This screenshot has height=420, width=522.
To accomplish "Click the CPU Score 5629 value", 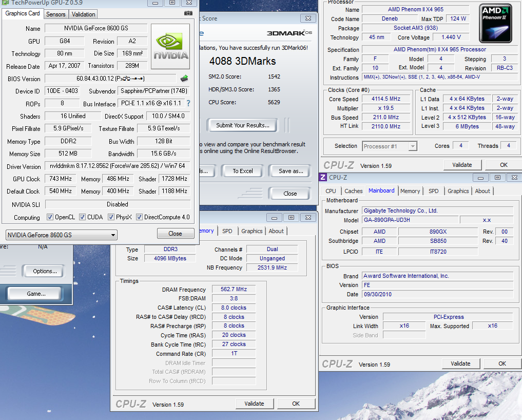I will coord(274,102).
